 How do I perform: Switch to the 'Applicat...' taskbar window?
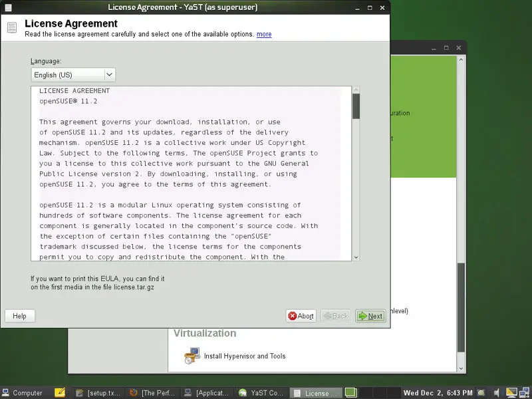tap(207, 393)
